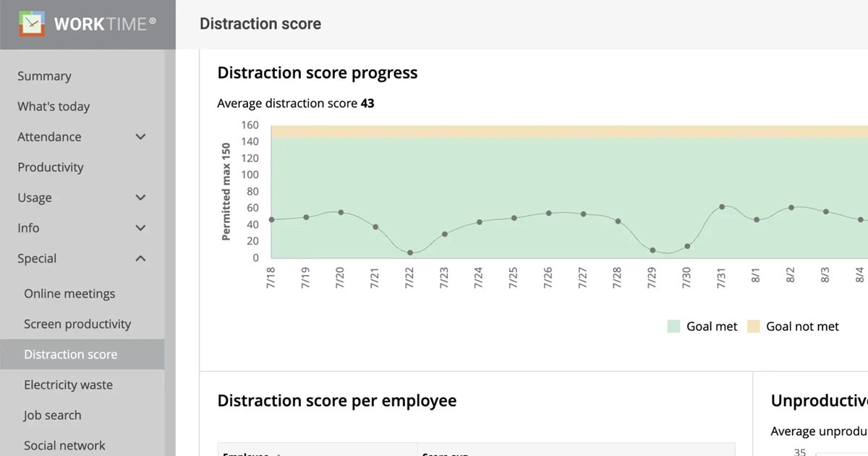Open Electricity waste report

click(x=68, y=385)
